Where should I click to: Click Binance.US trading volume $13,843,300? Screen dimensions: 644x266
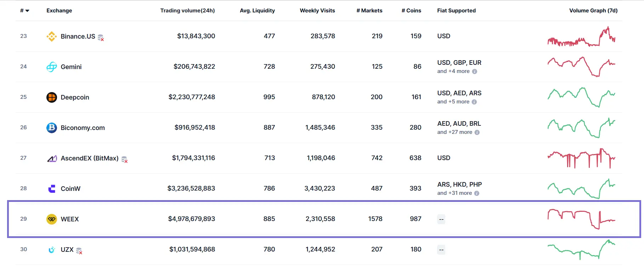pos(196,36)
